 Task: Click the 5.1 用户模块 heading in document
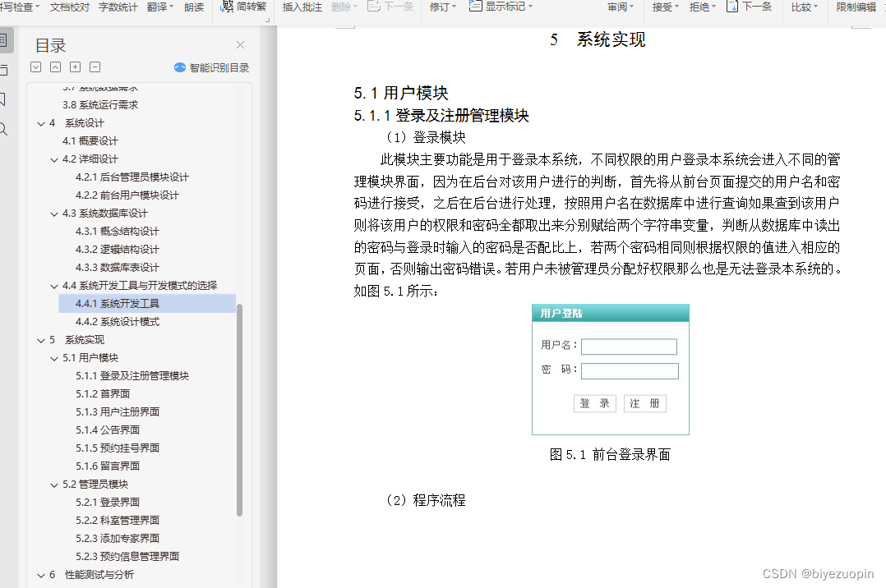coord(400,93)
